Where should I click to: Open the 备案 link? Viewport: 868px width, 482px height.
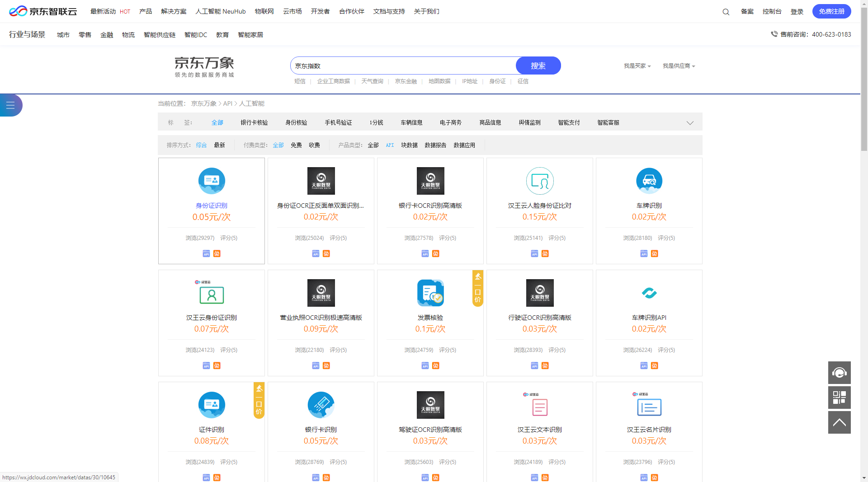click(x=747, y=11)
